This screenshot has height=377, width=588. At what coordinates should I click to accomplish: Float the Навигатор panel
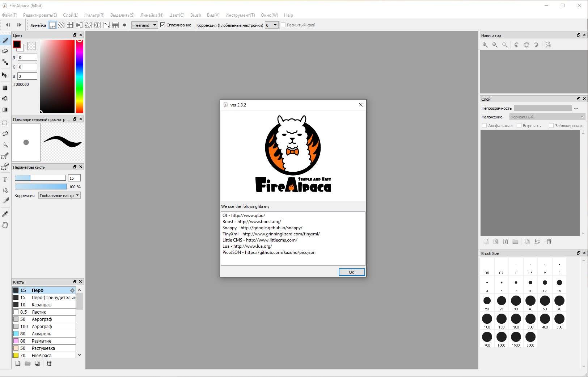coord(578,35)
